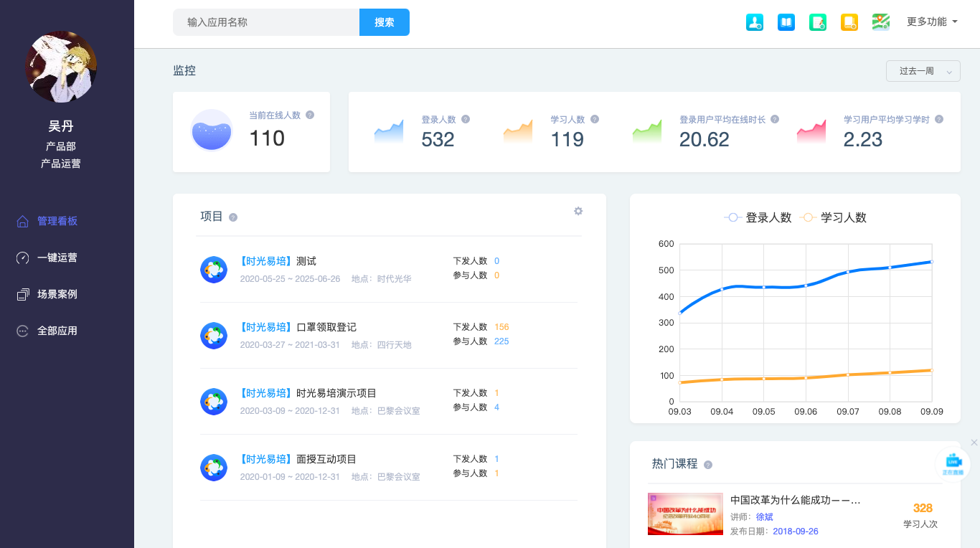980x548 pixels.
Task: Click help icon next to 登录人数 stat
Action: tap(466, 119)
